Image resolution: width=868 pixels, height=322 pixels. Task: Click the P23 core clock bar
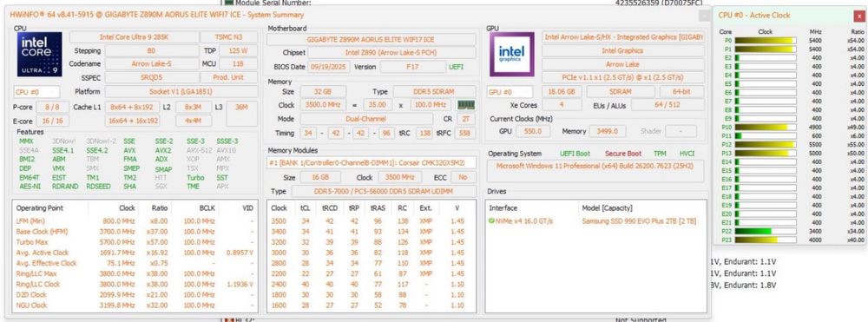[766, 240]
